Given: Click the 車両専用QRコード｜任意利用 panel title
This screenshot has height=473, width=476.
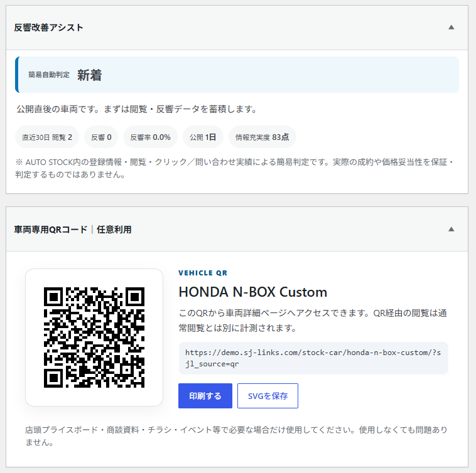Looking at the screenshot, I should [73, 230].
